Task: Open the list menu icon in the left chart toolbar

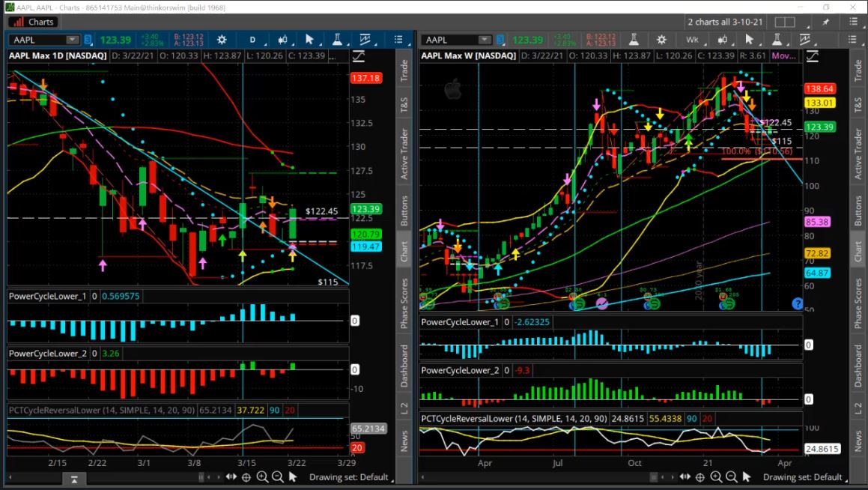Action: pyautogui.click(x=399, y=39)
